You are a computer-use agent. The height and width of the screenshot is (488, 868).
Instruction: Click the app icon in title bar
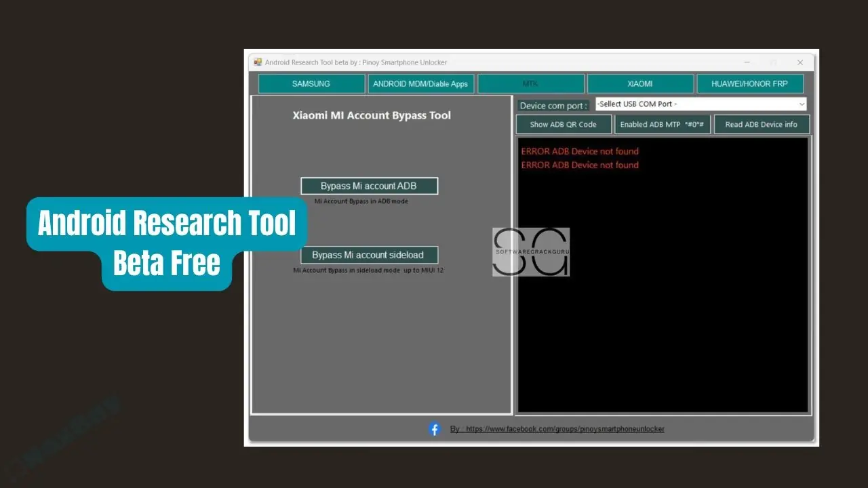pos(258,62)
